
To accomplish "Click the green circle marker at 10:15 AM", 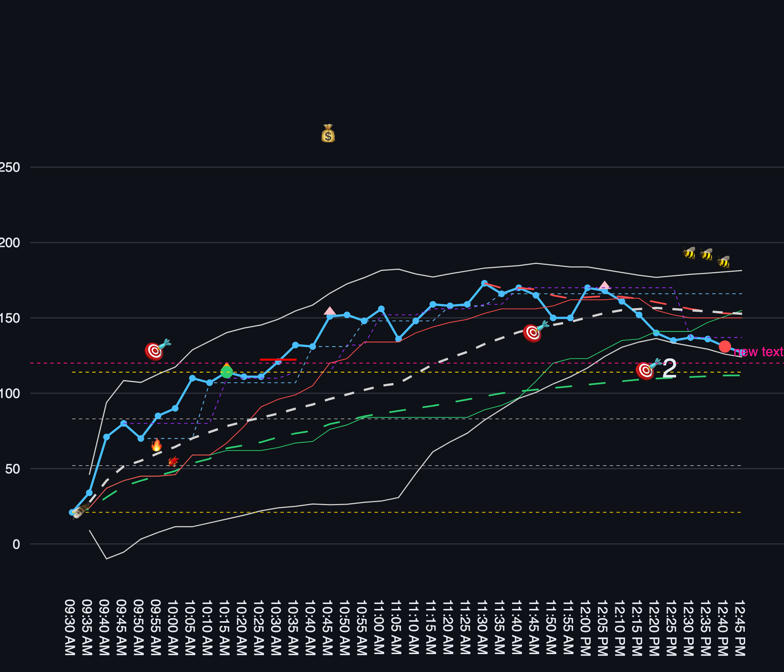I will [226, 372].
